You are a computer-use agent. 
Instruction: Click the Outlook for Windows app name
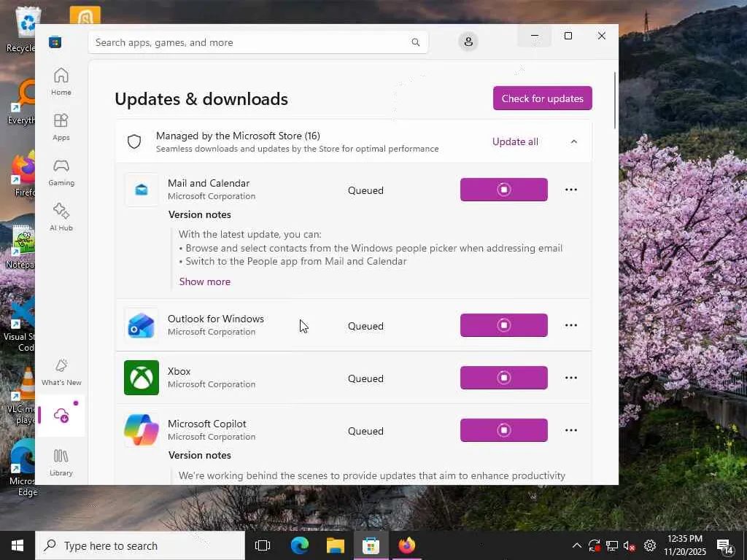point(216,319)
